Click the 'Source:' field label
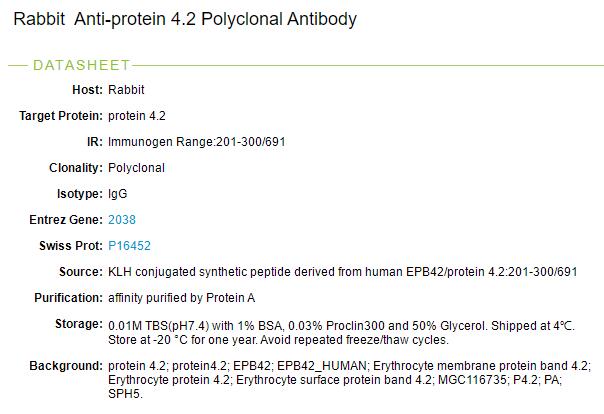Image resolution: width=604 pixels, height=414 pixels. click(79, 272)
